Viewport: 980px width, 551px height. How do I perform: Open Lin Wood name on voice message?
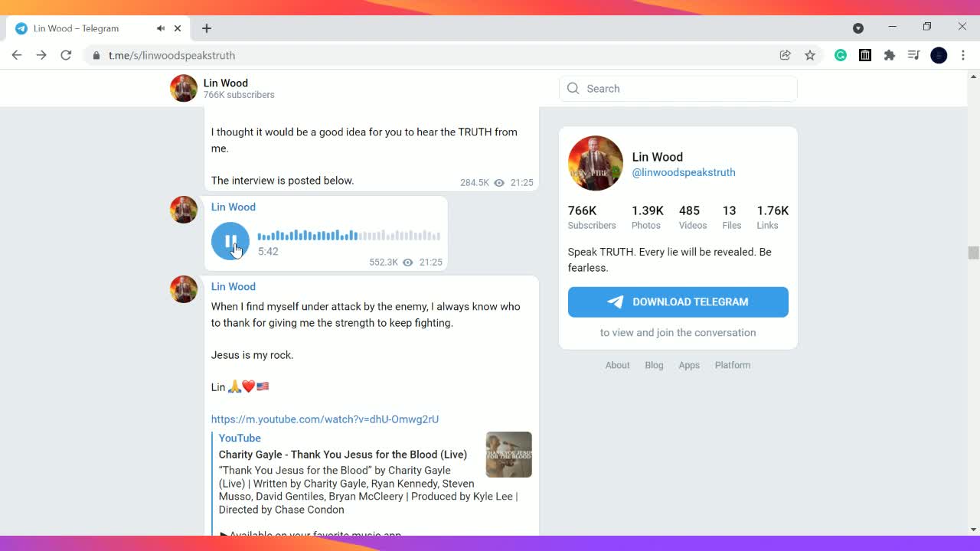[234, 207]
